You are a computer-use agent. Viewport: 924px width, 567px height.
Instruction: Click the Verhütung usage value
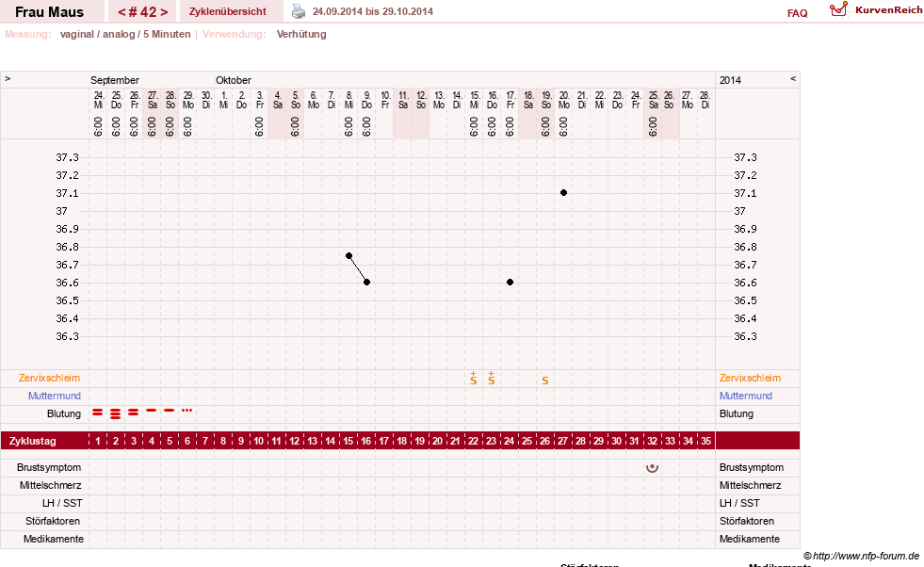[301, 34]
